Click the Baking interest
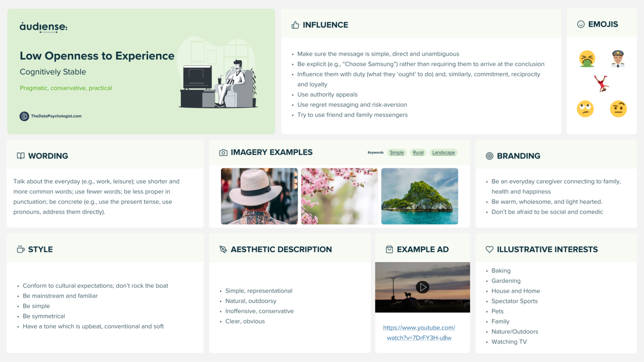 [x=501, y=271]
